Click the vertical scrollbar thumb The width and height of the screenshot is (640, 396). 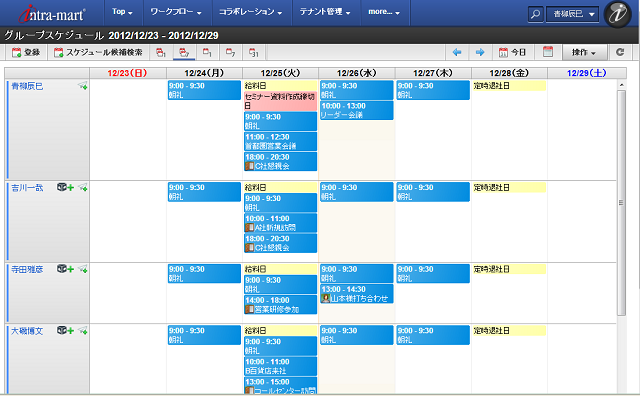click(x=621, y=203)
